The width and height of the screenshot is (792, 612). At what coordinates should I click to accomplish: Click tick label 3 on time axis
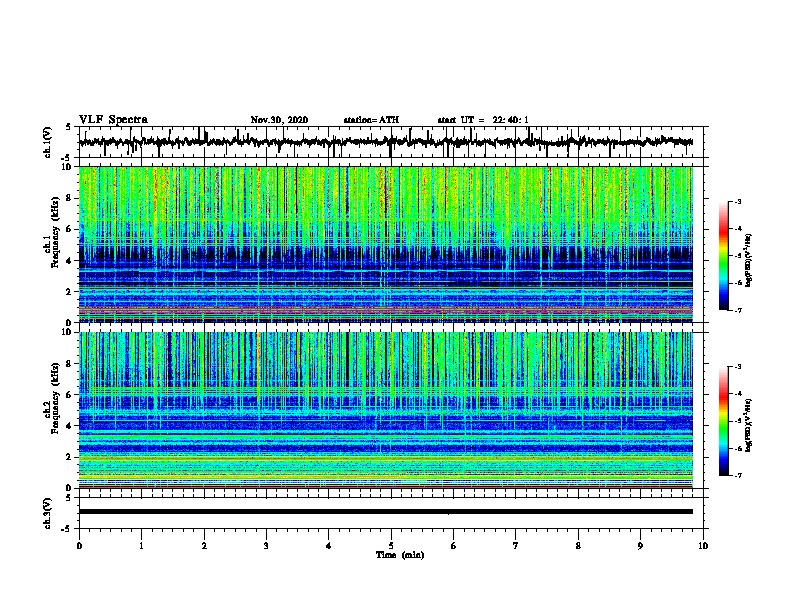(x=266, y=546)
